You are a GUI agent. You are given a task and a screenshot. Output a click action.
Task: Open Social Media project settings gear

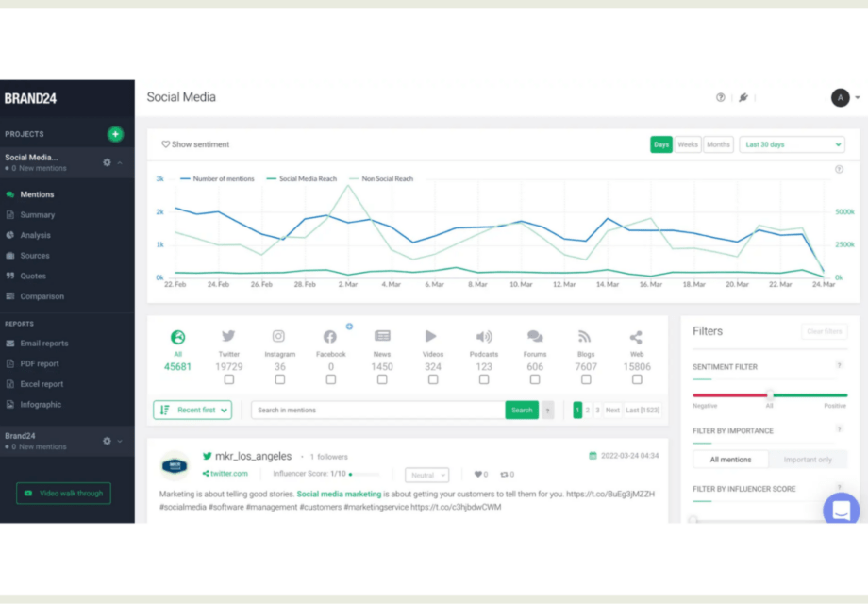click(107, 162)
